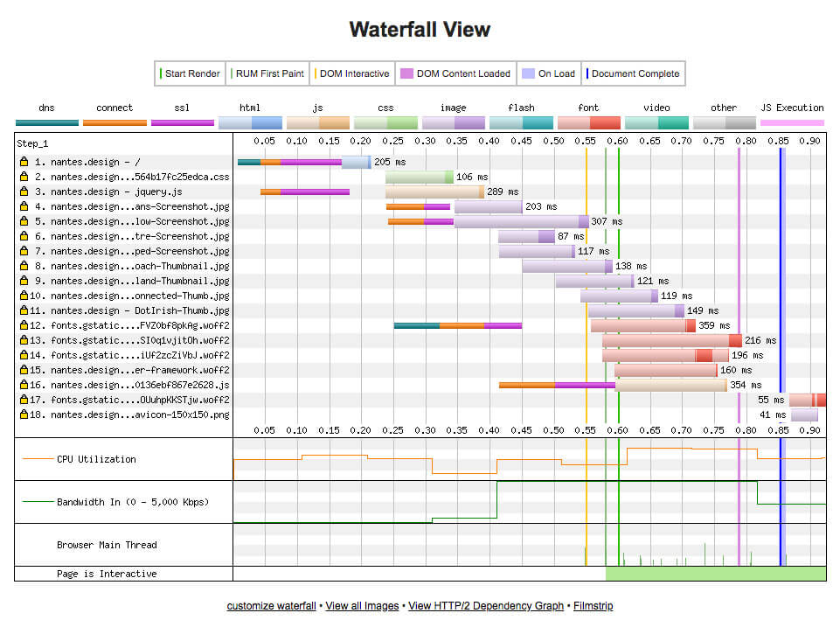Click the font red legend swatch
The height and width of the screenshot is (620, 840).
tap(589, 122)
